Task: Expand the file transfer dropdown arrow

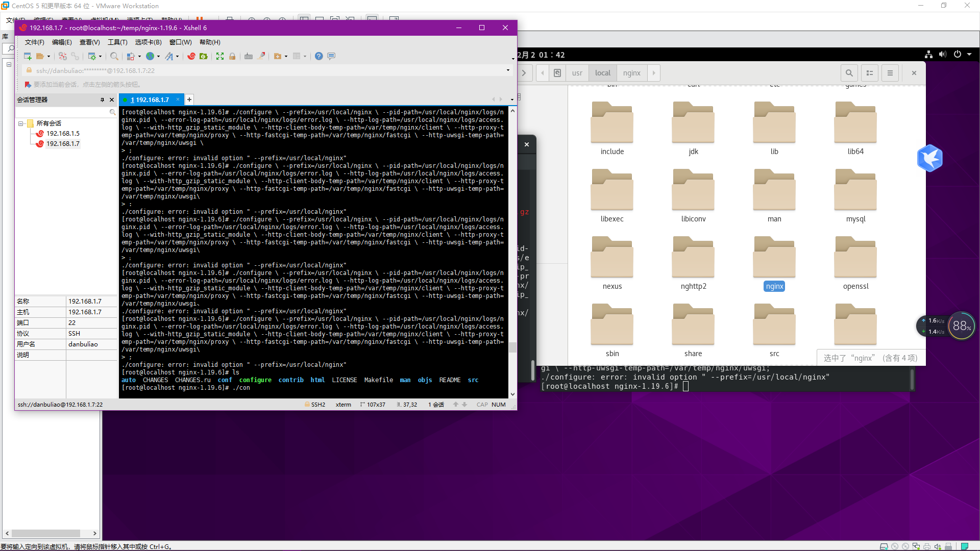Action: tap(139, 57)
